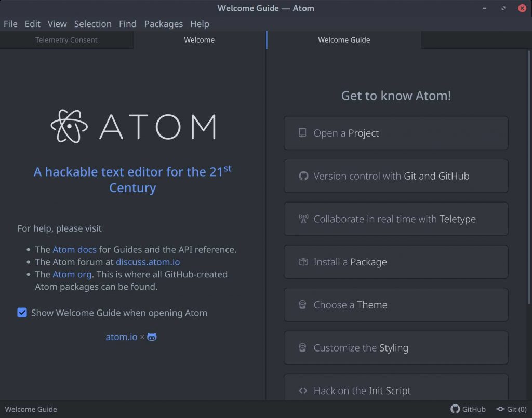Click the GitHub icon in the status bar
Image resolution: width=532 pixels, height=418 pixels.
455,409
